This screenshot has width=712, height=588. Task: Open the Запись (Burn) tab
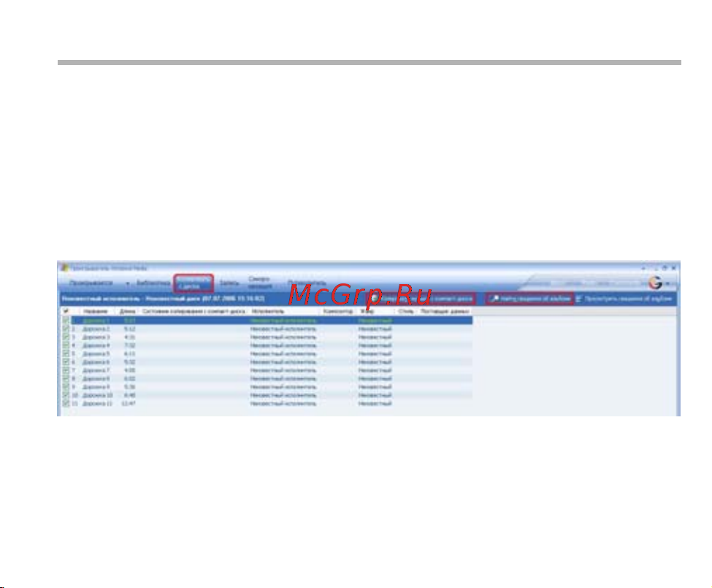(x=229, y=283)
